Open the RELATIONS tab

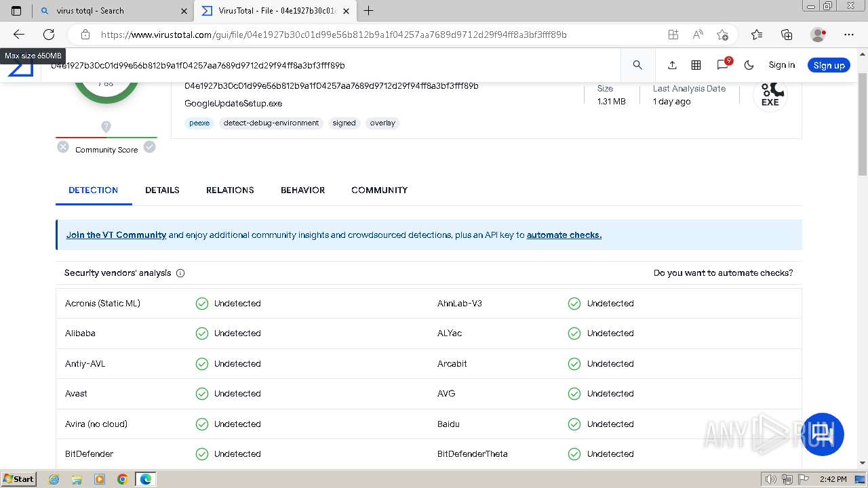coord(230,190)
